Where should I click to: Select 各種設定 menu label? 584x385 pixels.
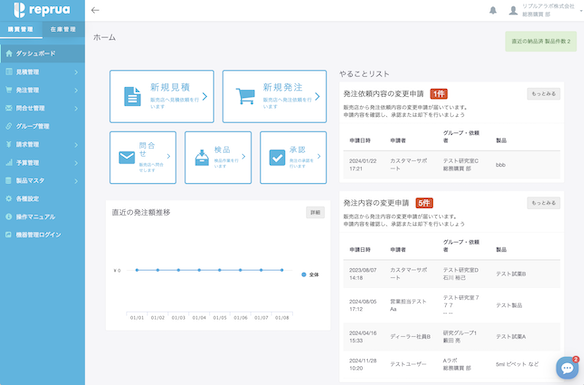point(27,198)
